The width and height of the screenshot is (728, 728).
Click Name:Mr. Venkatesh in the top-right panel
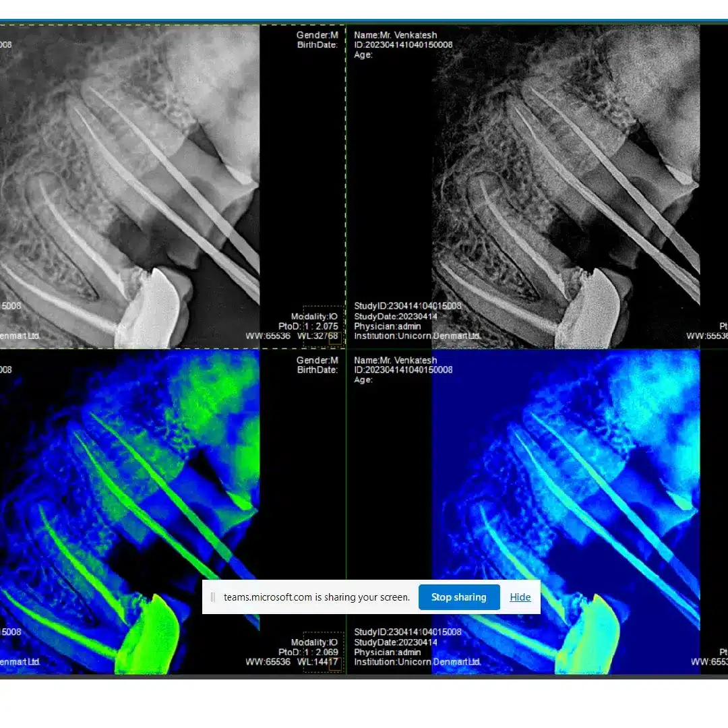395,35
